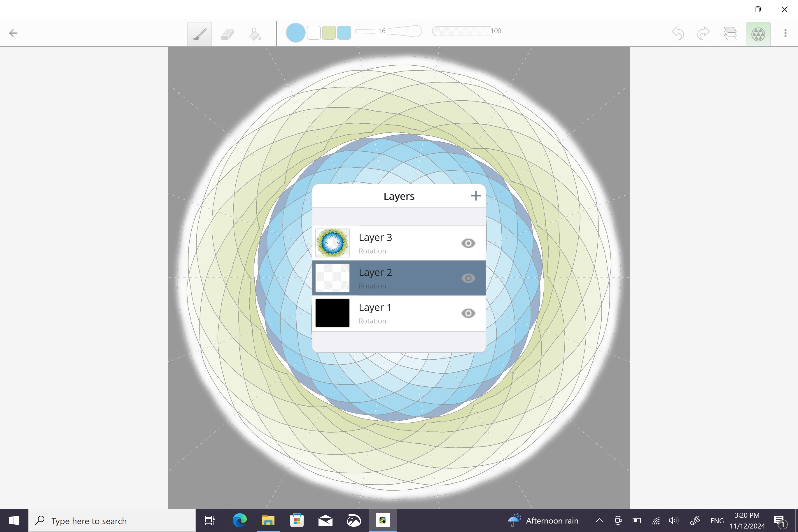The image size is (798, 532).
Task: Click the taskbar search box
Action: tap(112, 520)
